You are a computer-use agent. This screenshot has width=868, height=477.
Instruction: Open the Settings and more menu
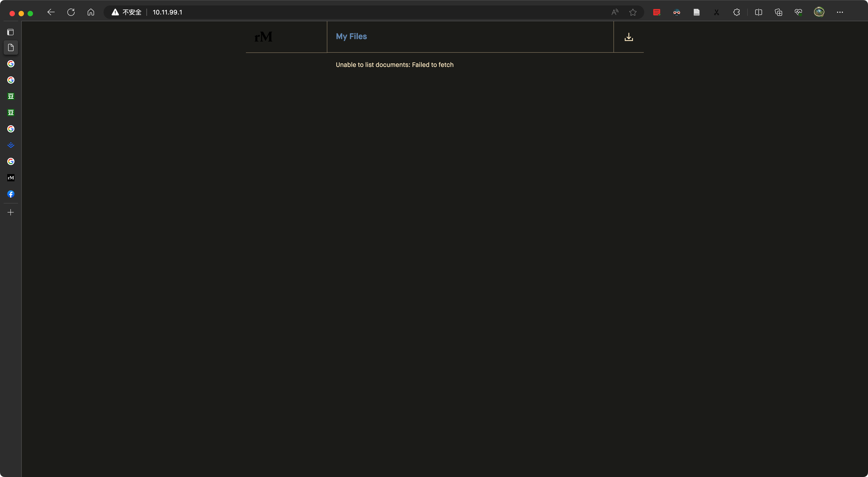click(x=840, y=12)
